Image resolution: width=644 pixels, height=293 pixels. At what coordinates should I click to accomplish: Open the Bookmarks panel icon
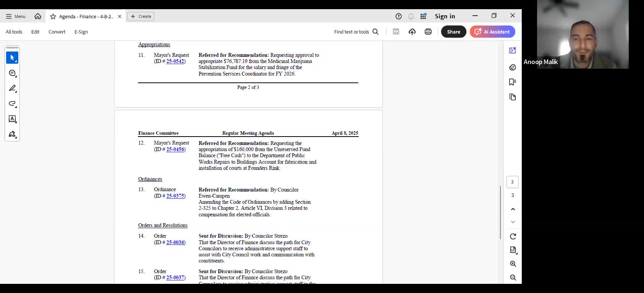[513, 82]
